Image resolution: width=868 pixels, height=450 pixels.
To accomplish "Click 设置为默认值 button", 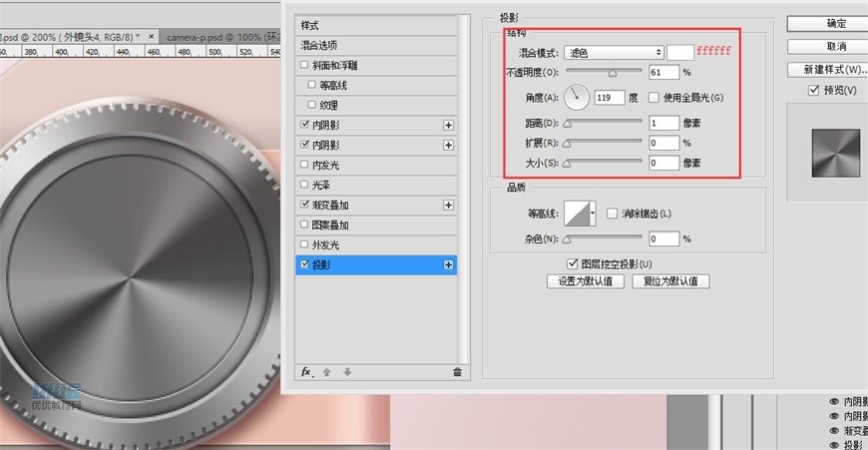I will (x=586, y=281).
